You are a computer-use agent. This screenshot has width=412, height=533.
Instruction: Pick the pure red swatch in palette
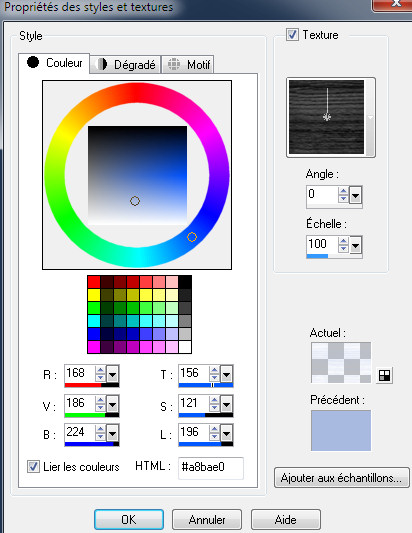click(94, 282)
